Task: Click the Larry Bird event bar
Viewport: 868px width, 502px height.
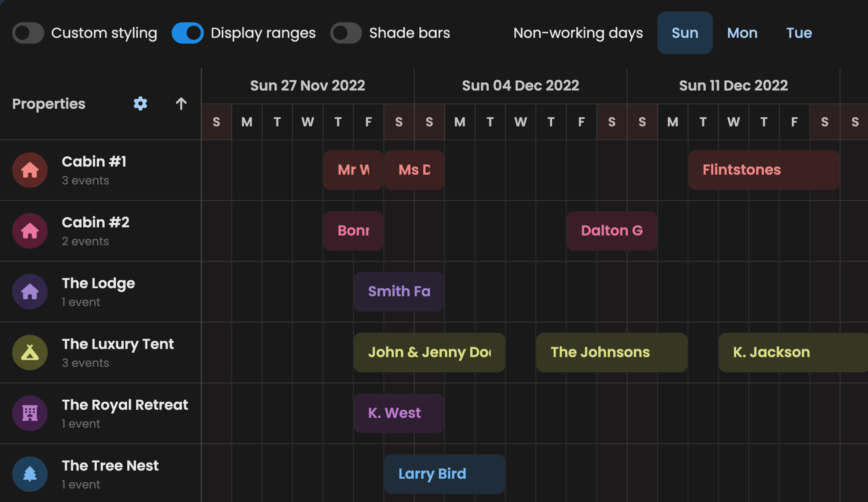Action: (x=444, y=474)
